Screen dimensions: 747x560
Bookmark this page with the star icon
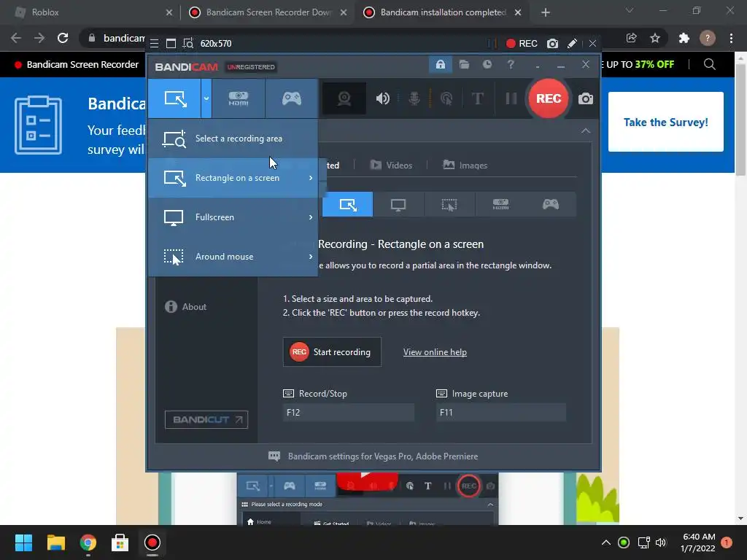[655, 38]
